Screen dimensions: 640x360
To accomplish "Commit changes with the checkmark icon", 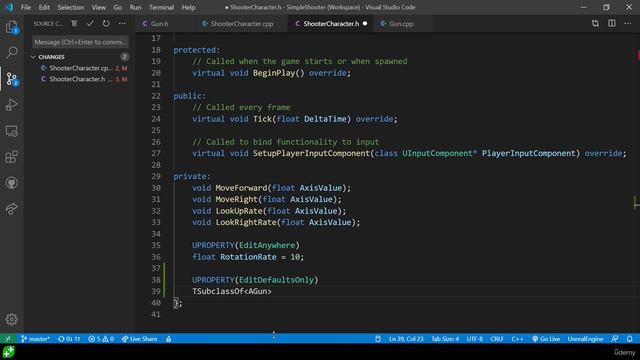I will (90, 24).
